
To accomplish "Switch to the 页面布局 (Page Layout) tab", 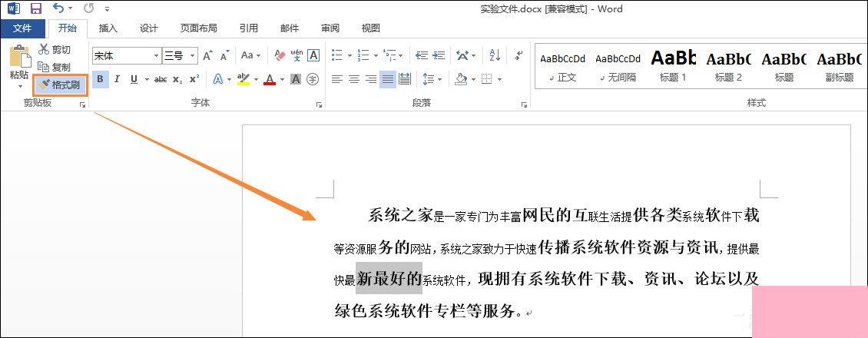I will 198,28.
